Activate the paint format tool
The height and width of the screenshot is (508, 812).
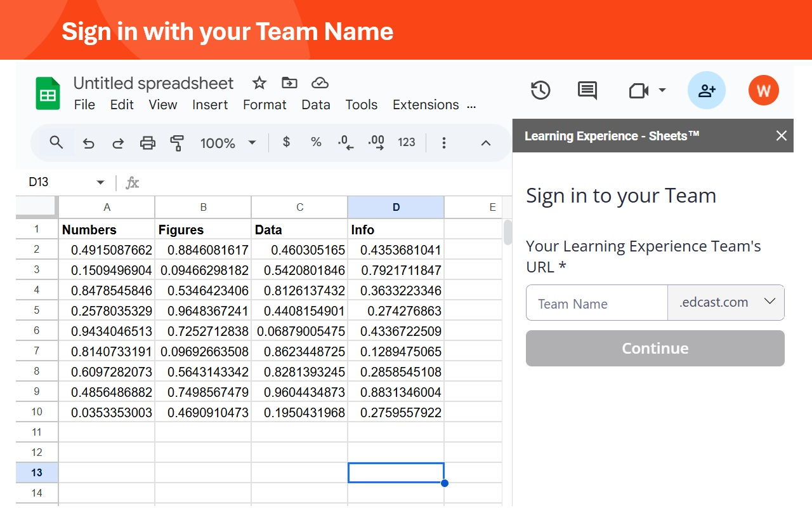[177, 144]
